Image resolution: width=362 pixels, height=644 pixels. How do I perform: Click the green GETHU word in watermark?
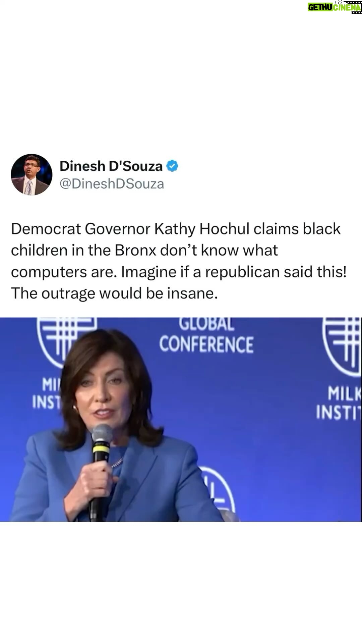coord(320,7)
